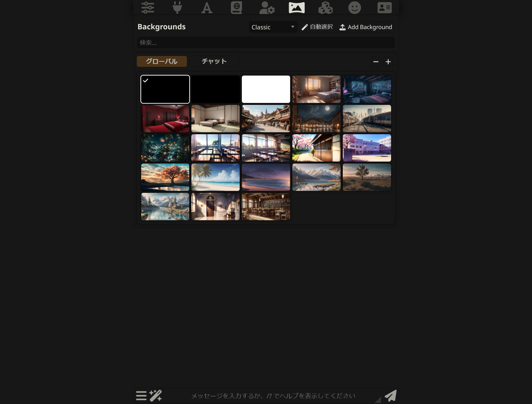Click the Add Background button

coord(366,27)
